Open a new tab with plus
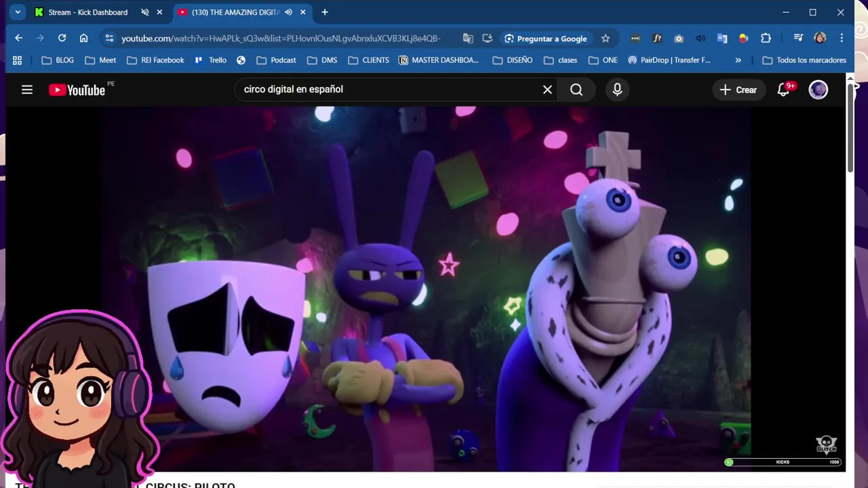This screenshot has height=488, width=868. [325, 12]
